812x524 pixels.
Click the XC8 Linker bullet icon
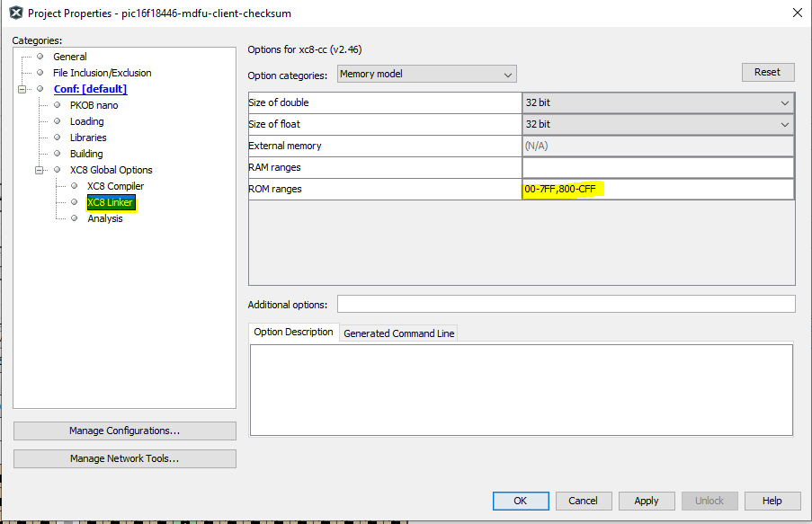click(74, 202)
